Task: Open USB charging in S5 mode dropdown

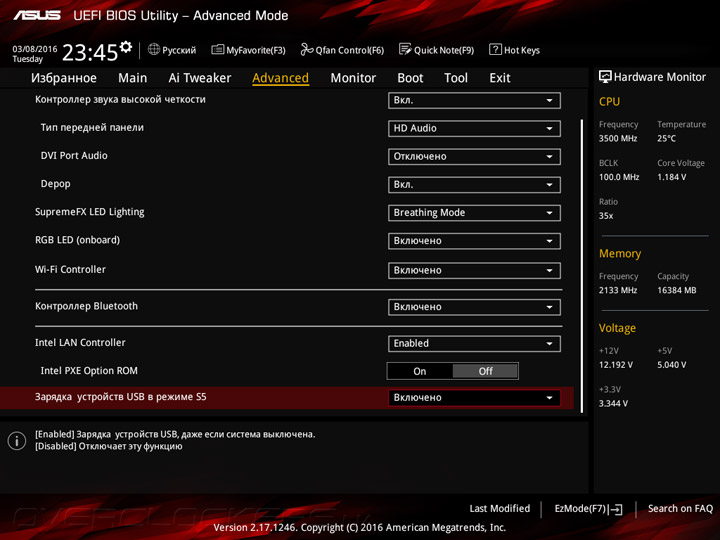Action: [474, 398]
